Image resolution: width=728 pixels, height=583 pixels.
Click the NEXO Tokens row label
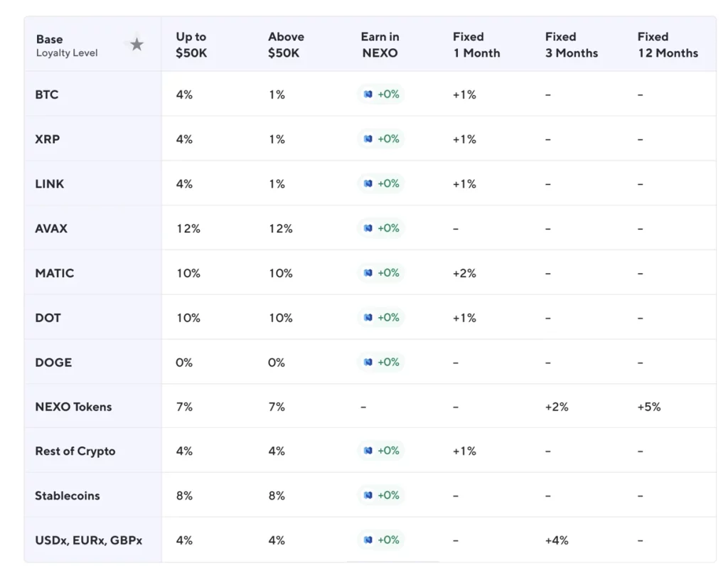tap(73, 407)
